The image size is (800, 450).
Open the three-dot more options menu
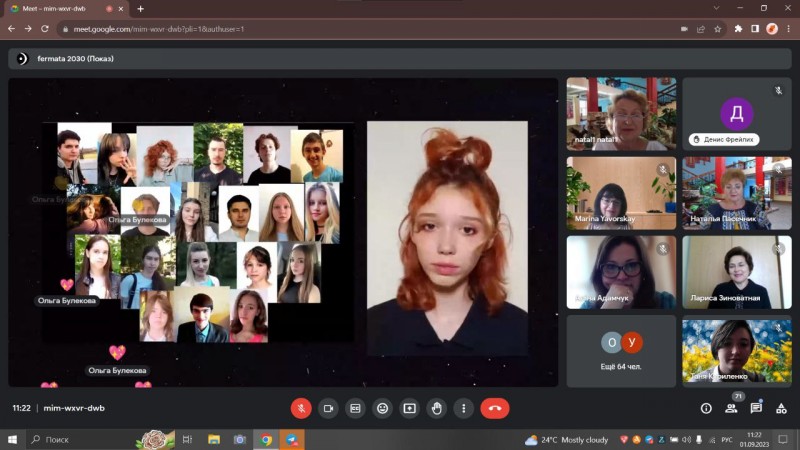pos(463,408)
